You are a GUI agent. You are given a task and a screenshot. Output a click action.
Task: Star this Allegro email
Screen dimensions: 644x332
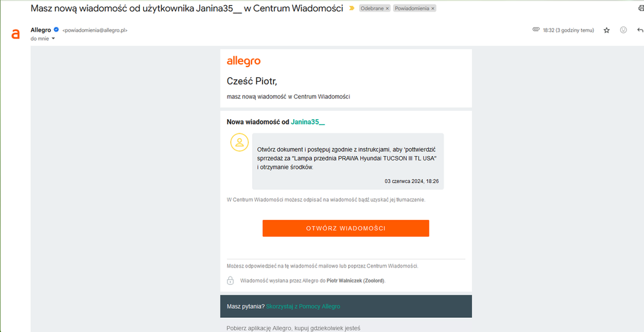point(607,30)
